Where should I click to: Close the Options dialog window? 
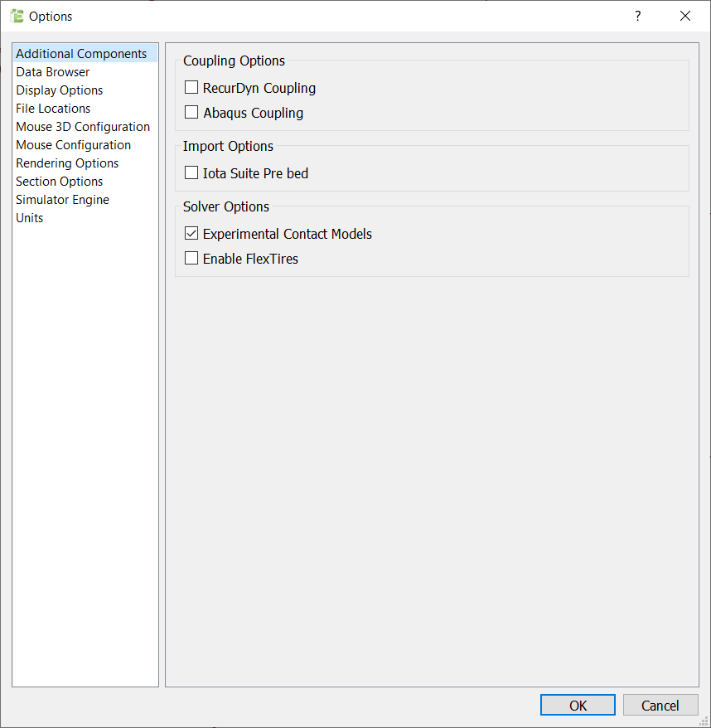point(684,16)
